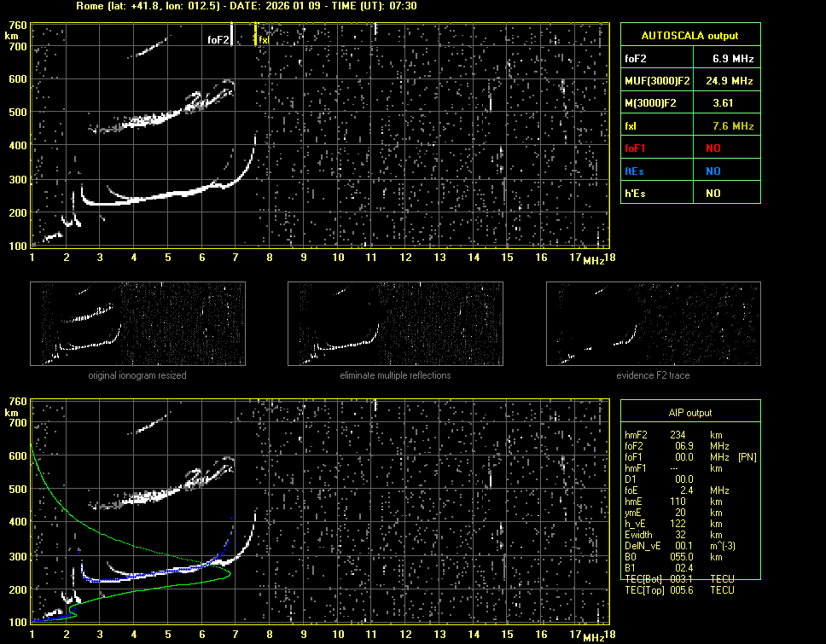Viewport: 826px width, 644px height.
Task: Select the eliminate multiple reflections thumbnail
Action: click(x=395, y=323)
